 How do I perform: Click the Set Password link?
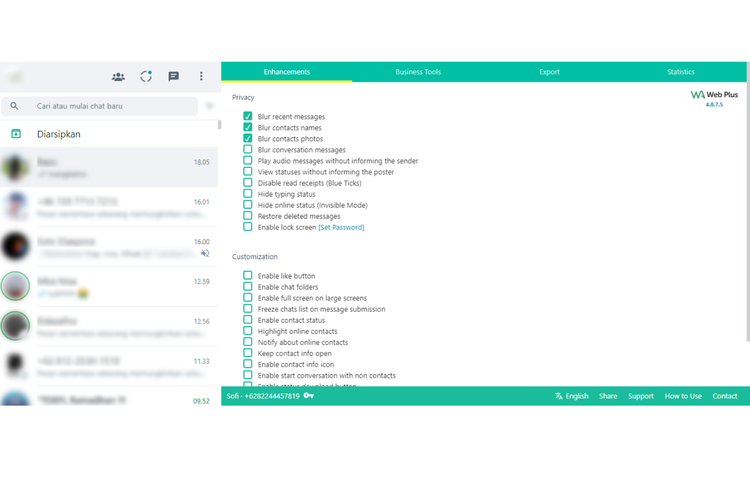(341, 227)
